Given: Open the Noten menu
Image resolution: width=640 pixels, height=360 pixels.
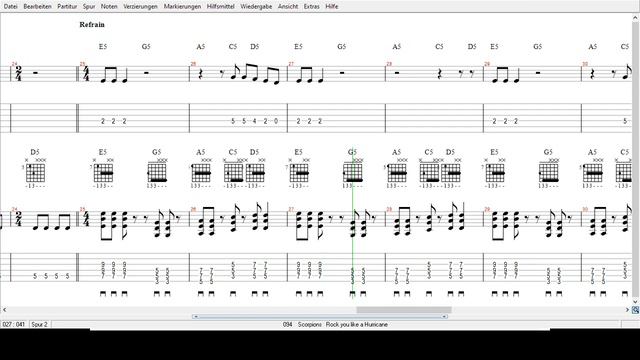Looking at the screenshot, I should (x=109, y=7).
